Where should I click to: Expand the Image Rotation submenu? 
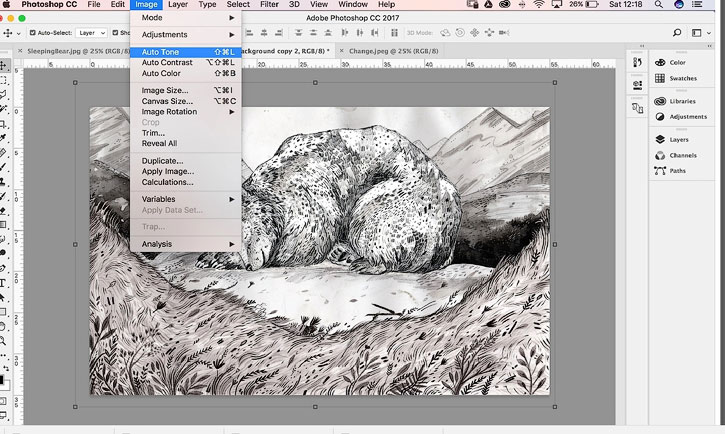pyautogui.click(x=185, y=112)
